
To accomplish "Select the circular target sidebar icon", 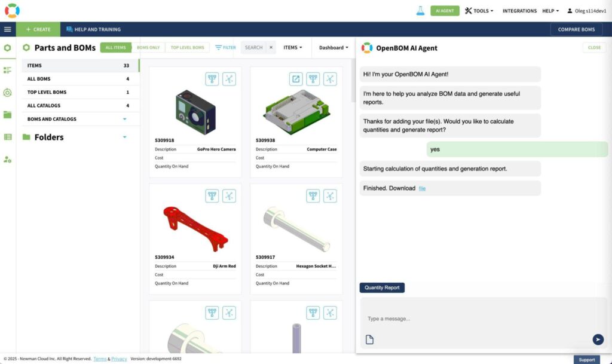I will tap(7, 93).
